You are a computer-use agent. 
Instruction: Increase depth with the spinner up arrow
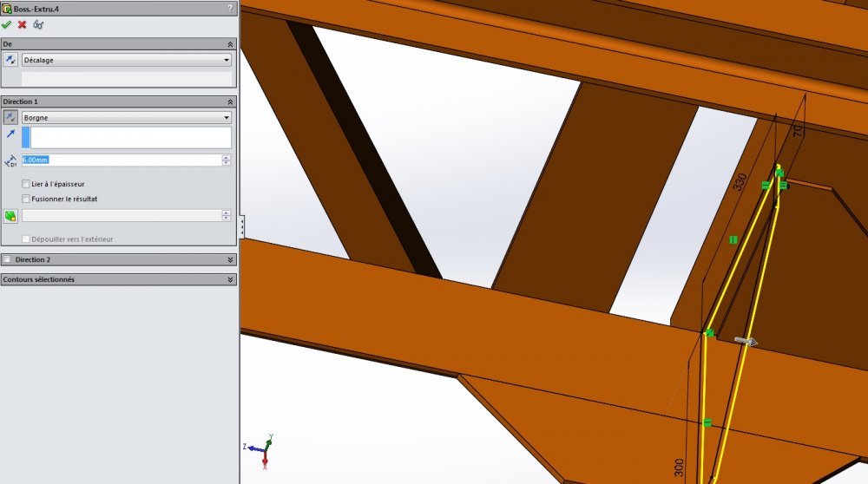(227, 157)
